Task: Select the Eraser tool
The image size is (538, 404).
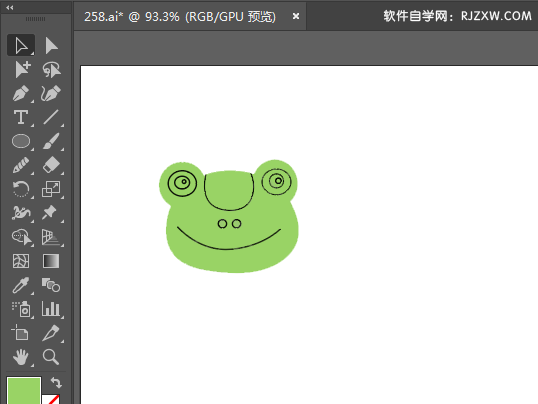Action: point(51,165)
